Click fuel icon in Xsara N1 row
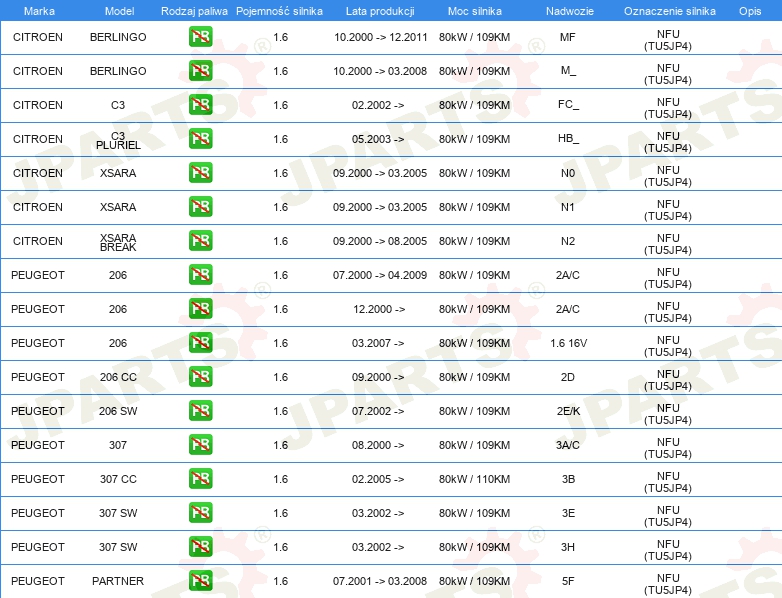 200,206
